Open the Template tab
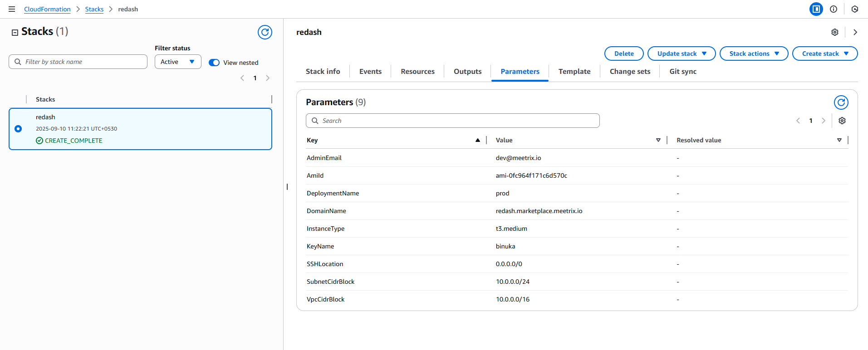Screen dimensions: 868x350 (x=574, y=72)
